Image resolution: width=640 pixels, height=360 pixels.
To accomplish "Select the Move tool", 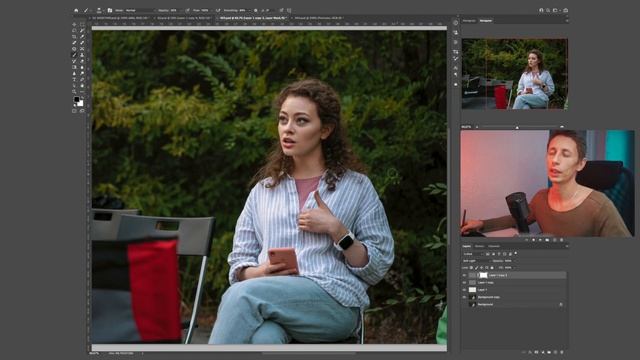I will (x=74, y=24).
